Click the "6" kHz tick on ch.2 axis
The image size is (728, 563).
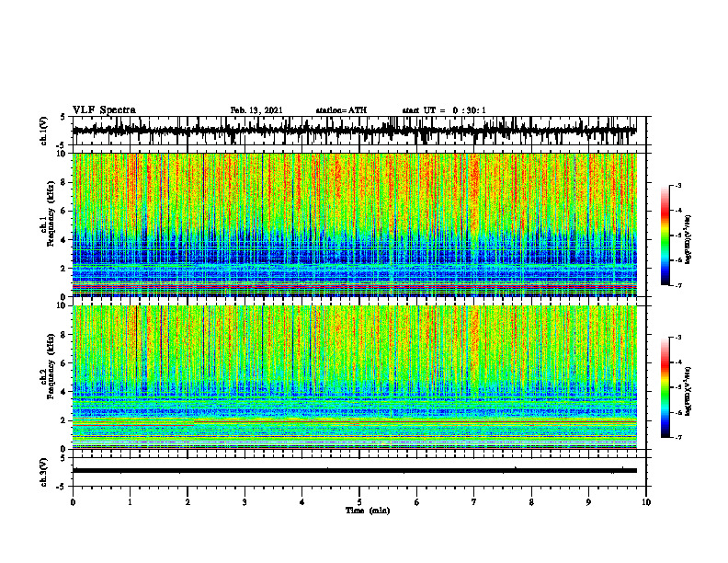64,363
